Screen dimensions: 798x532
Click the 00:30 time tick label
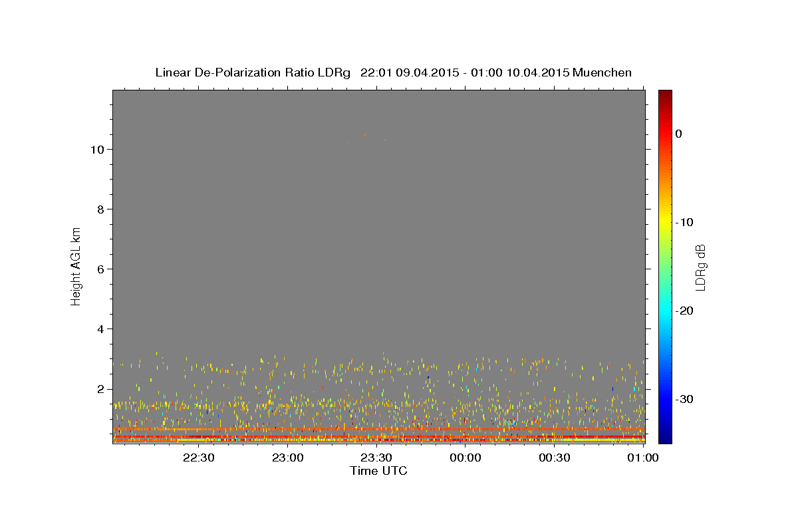[x=555, y=458]
